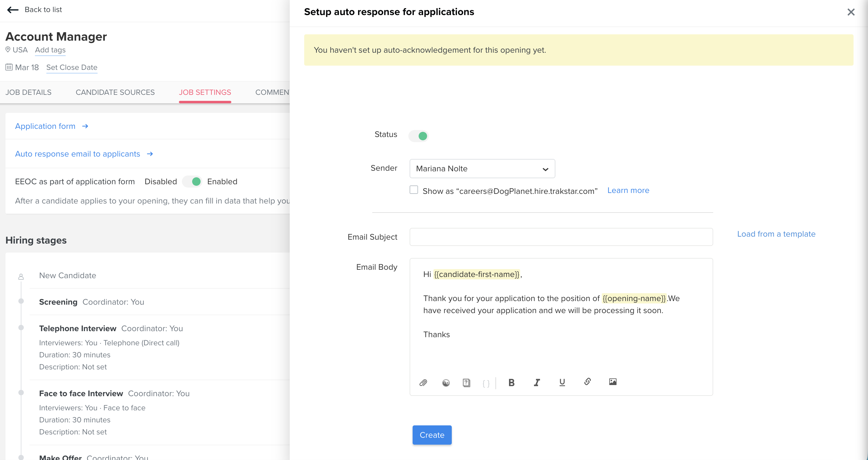Insert a variable with the curly braces icon
The image size is (868, 460).
pos(486,383)
